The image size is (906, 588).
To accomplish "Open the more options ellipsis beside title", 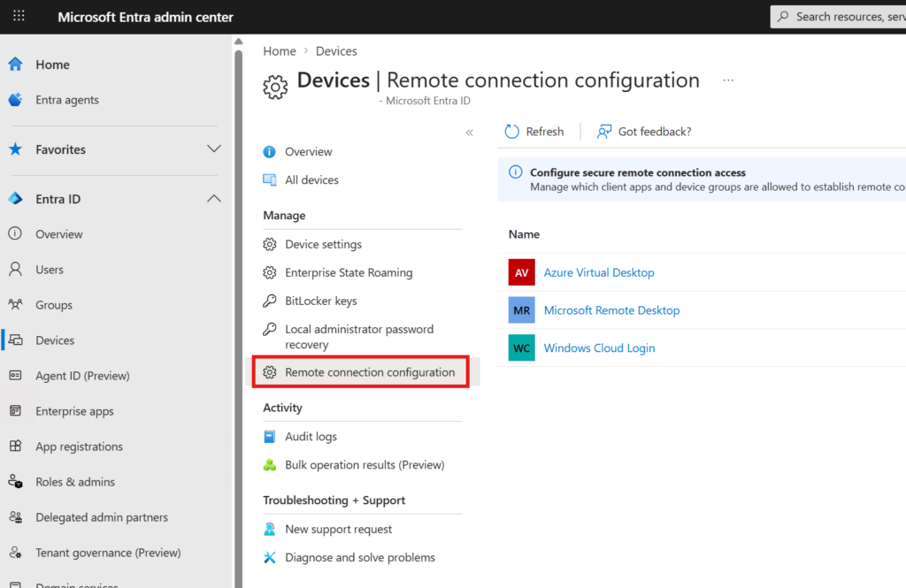I will (728, 80).
